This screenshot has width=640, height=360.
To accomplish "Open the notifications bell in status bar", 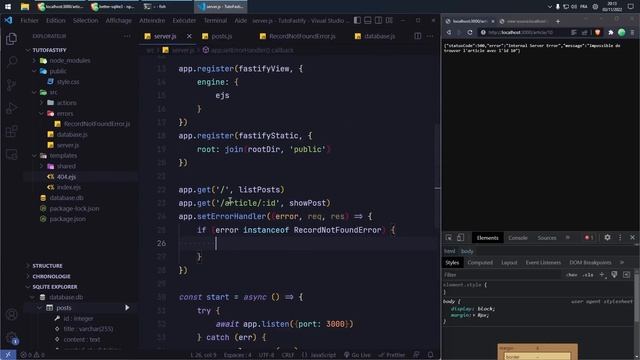I will [430, 355].
